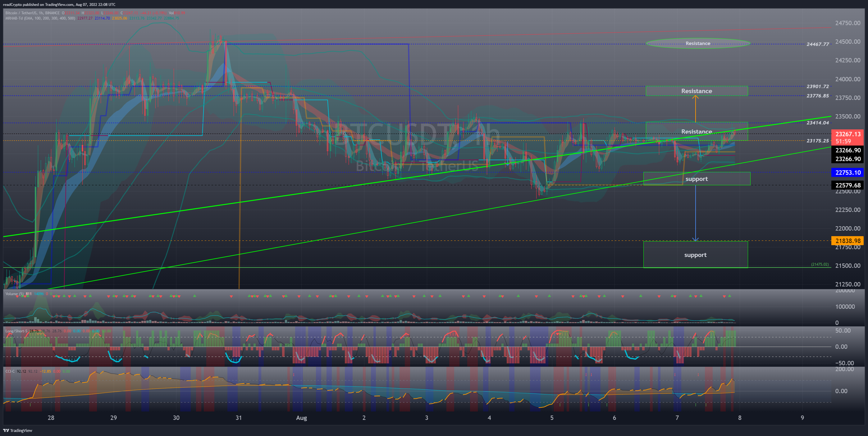The width and height of the screenshot is (868, 436).
Task: Select the Bitcoin / TetherUS, 1h, BINANCE legend
Action: (32, 13)
